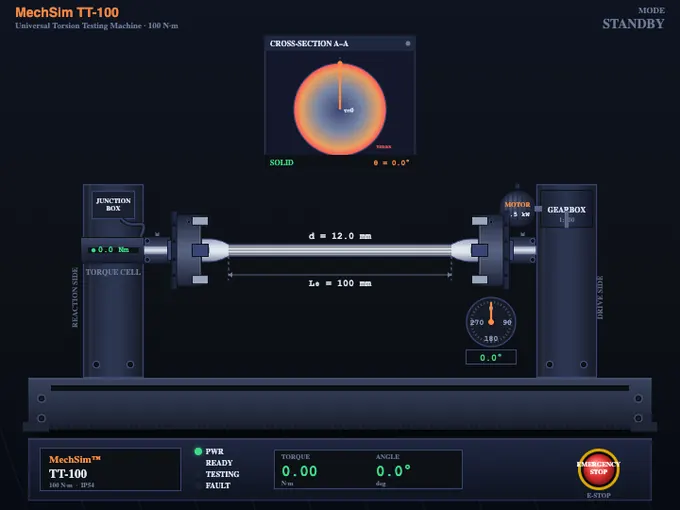Screen dimensions: 680x510
Task: Click the MechSim TT-100 nameplate on console
Action: 110,469
